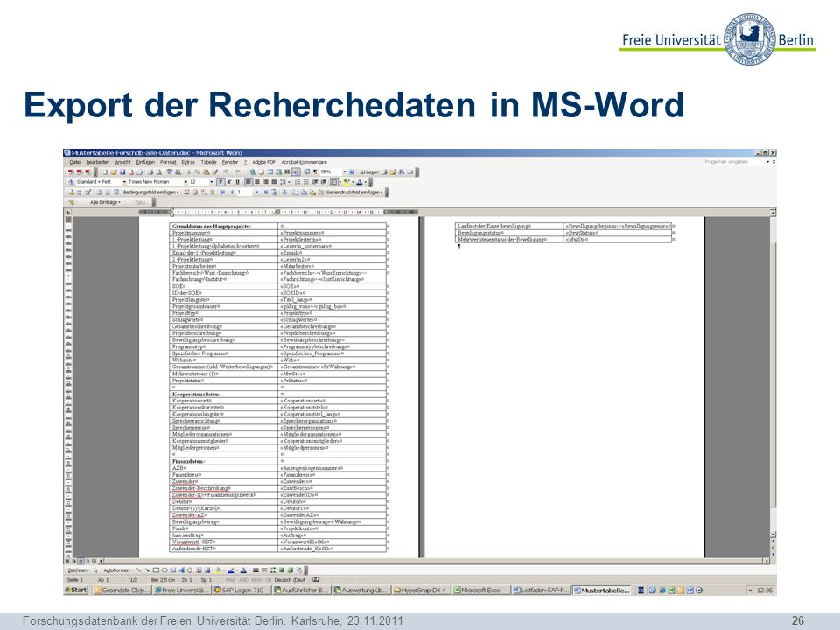Click the Legen toolbar button

pos(369,172)
